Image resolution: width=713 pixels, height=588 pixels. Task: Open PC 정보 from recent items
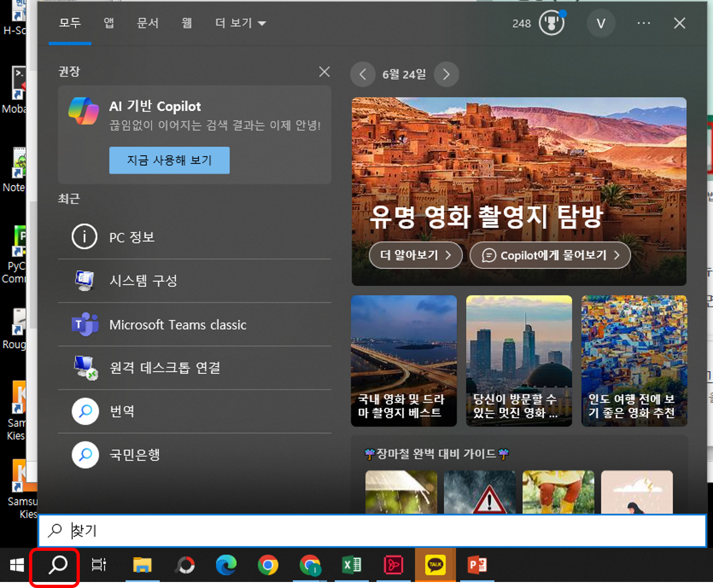195,237
